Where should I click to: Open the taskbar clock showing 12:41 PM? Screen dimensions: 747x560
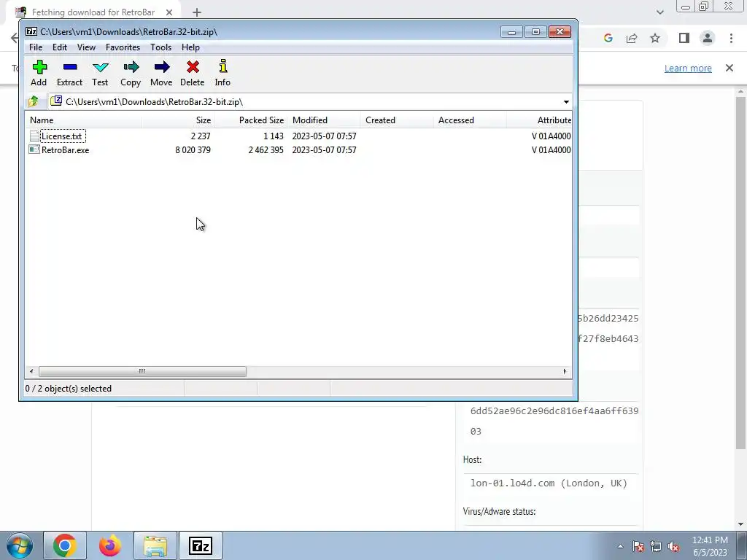tap(711, 546)
